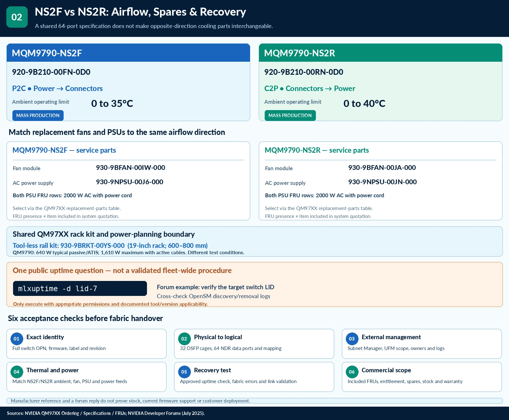The image size is (509, 420).
Task: Click C2P Connectors to Power airflow label
Action: pyautogui.click(x=310, y=88)
